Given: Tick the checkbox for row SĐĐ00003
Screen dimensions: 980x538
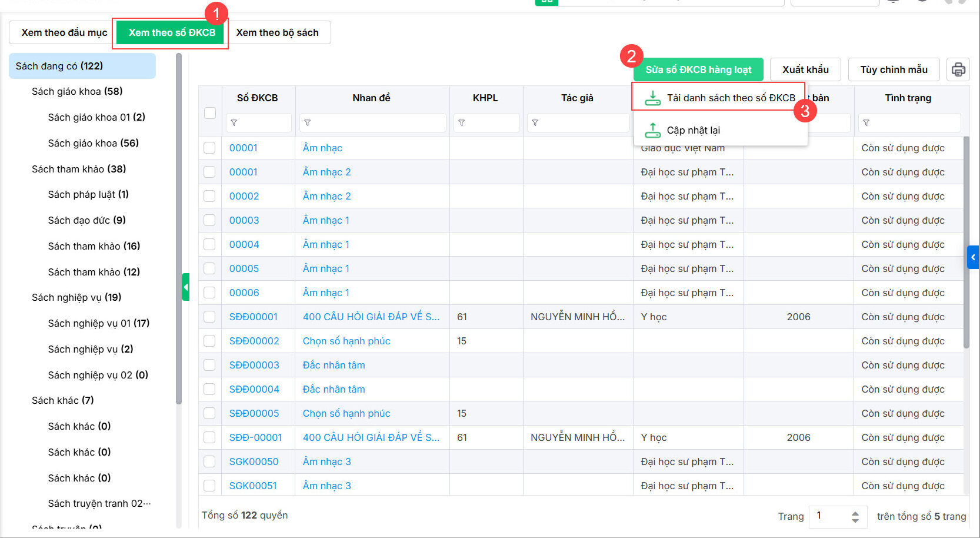Looking at the screenshot, I should click(x=209, y=365).
